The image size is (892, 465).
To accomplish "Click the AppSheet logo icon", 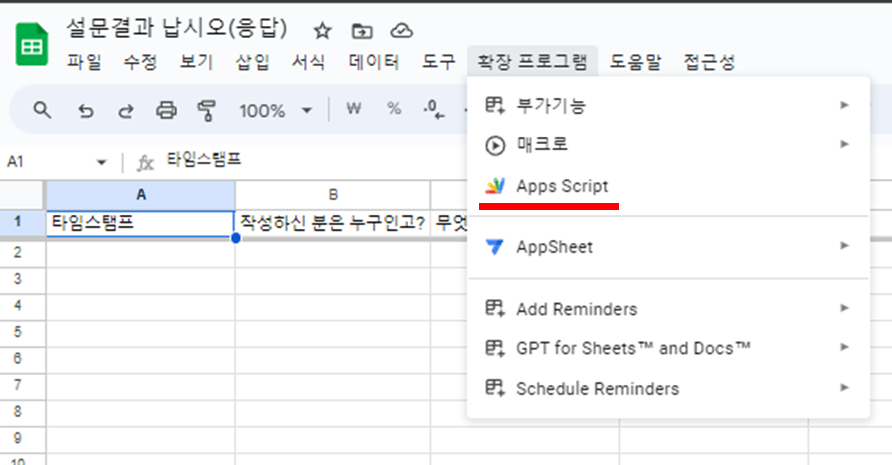I will pyautogui.click(x=494, y=246).
